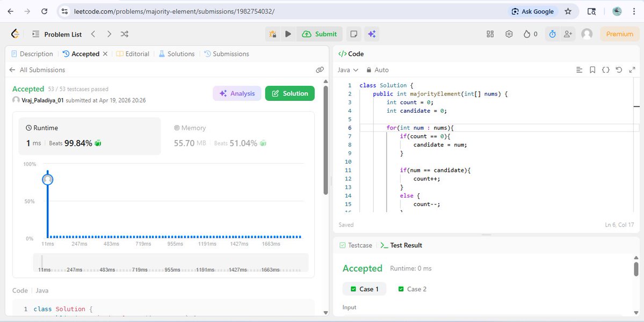This screenshot has width=644, height=322.
Task: Open the Java language dropdown
Action: tap(348, 70)
